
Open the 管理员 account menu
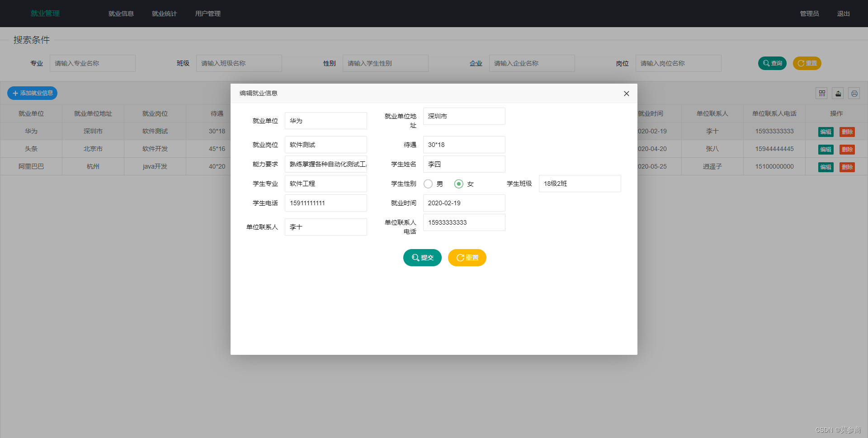click(809, 14)
